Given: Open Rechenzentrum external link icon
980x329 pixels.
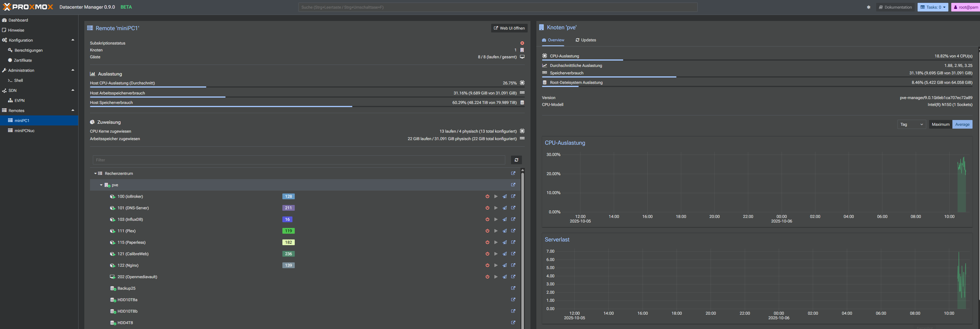Looking at the screenshot, I should click(x=513, y=173).
